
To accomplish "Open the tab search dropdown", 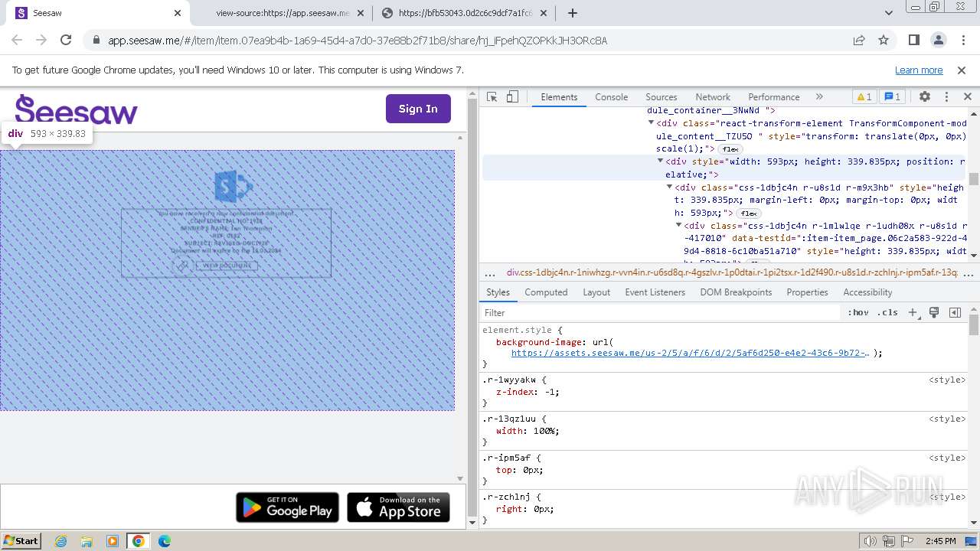I will (889, 13).
